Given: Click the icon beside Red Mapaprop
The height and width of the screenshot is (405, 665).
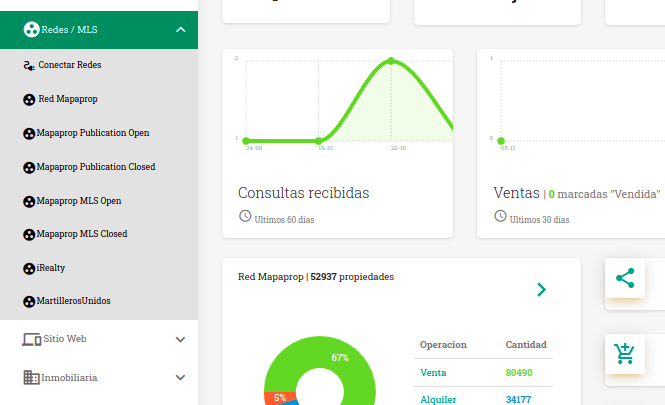Looking at the screenshot, I should coord(29,100).
